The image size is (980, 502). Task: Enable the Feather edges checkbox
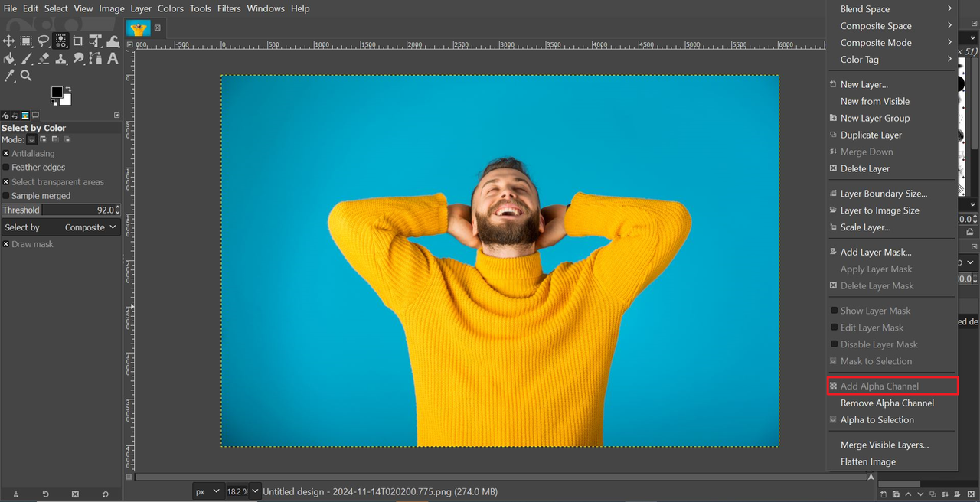[x=6, y=168]
